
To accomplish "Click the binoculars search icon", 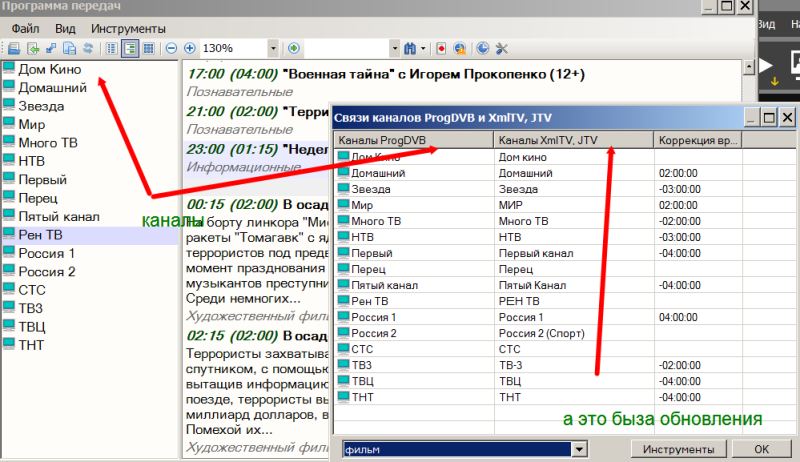I will [x=410, y=48].
